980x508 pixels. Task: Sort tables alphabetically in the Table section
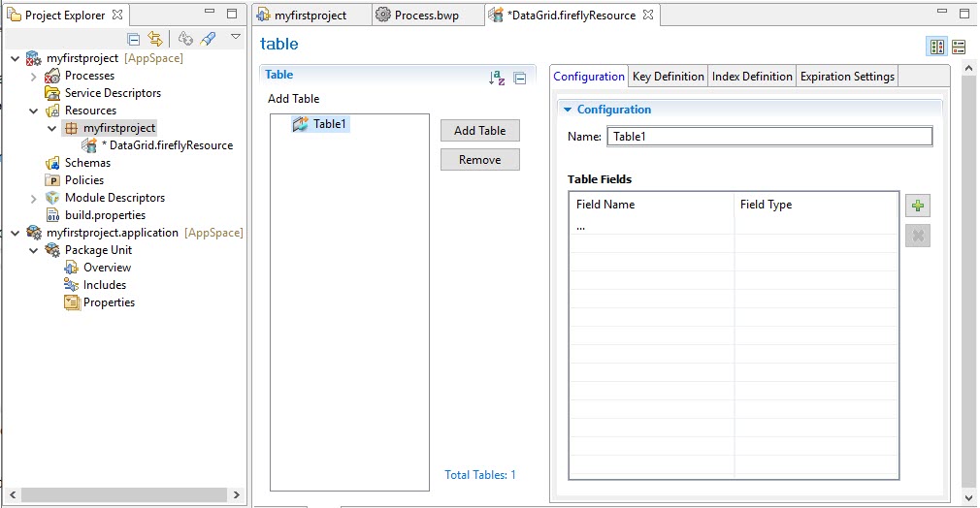(x=497, y=79)
